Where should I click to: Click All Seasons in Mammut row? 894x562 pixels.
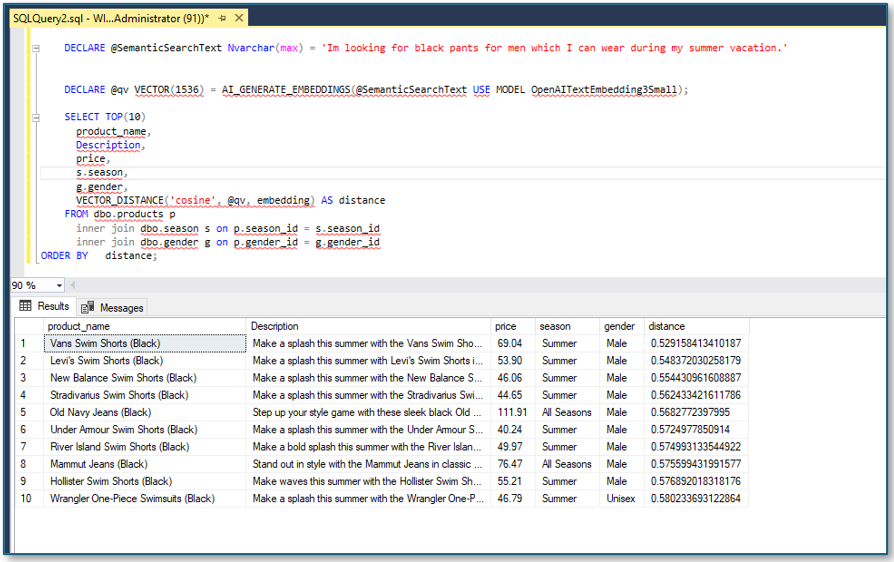[567, 464]
